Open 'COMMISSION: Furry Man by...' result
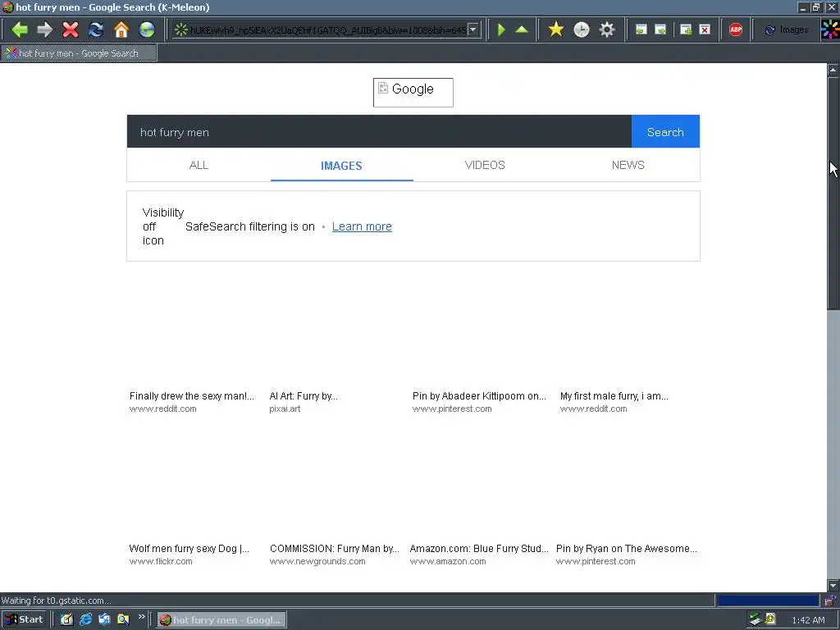 coord(335,549)
